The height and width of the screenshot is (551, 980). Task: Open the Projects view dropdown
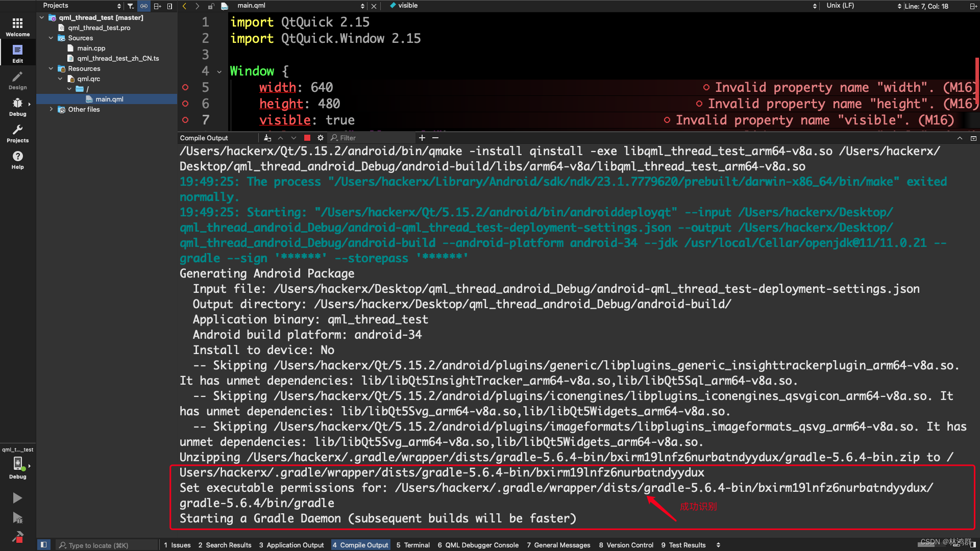point(82,6)
